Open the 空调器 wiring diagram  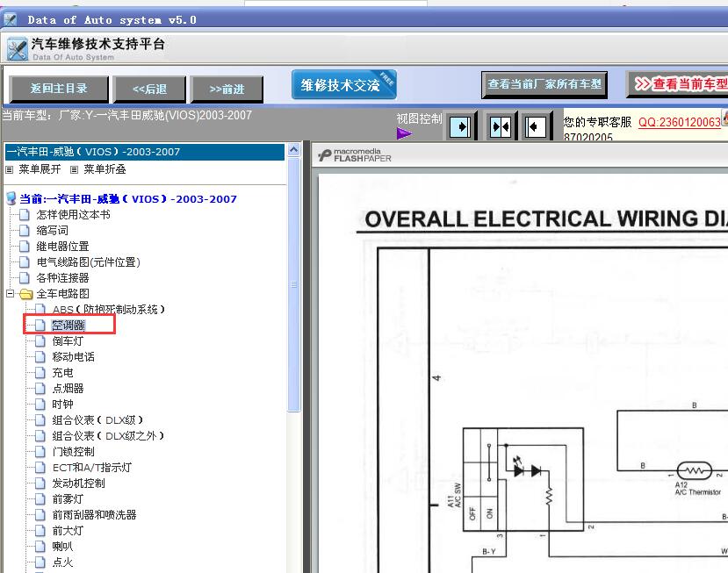tap(68, 326)
